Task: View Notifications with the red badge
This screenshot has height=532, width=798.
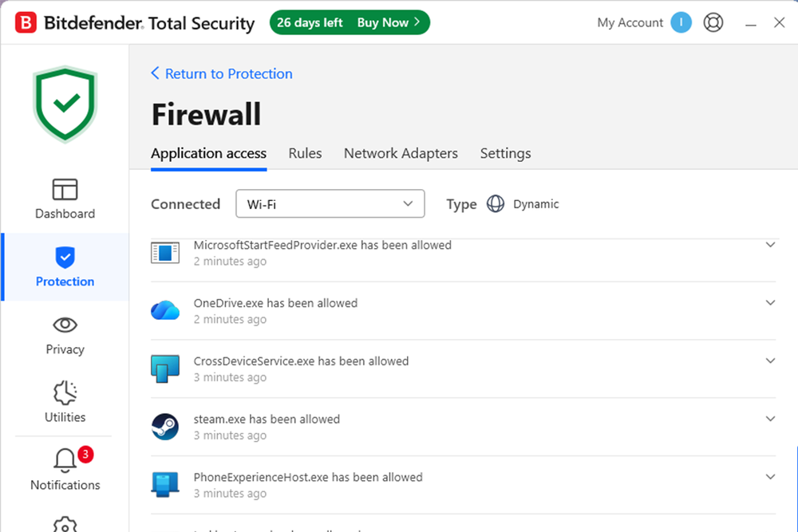Action: [x=65, y=471]
